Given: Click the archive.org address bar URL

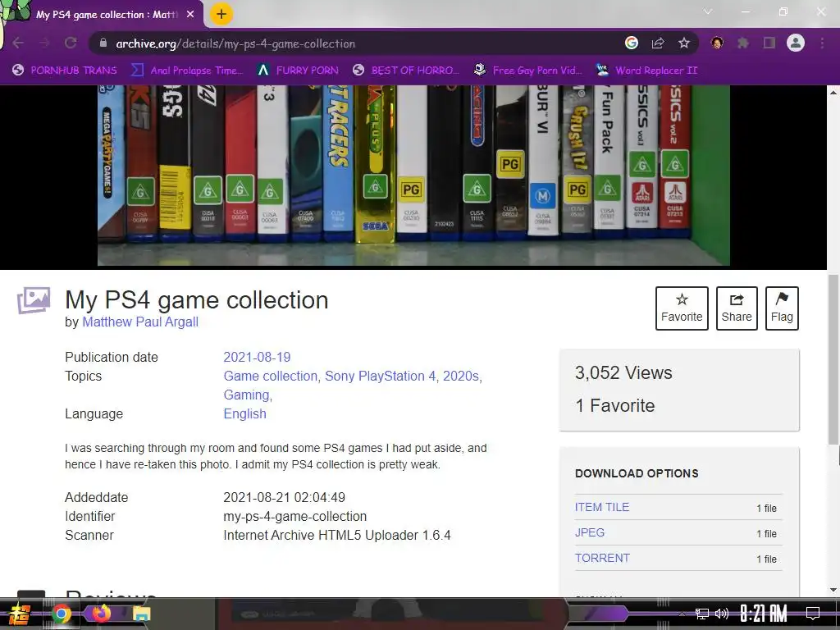Looking at the screenshot, I should (x=235, y=43).
